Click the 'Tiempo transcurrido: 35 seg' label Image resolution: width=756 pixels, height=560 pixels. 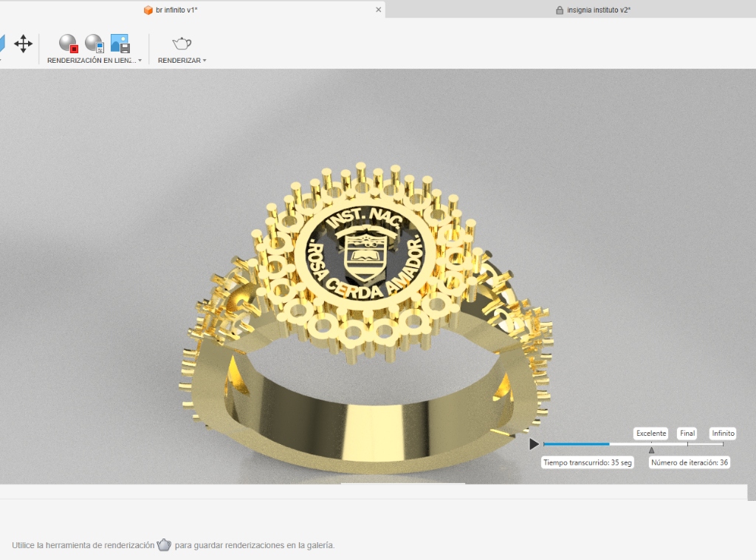pyautogui.click(x=587, y=462)
